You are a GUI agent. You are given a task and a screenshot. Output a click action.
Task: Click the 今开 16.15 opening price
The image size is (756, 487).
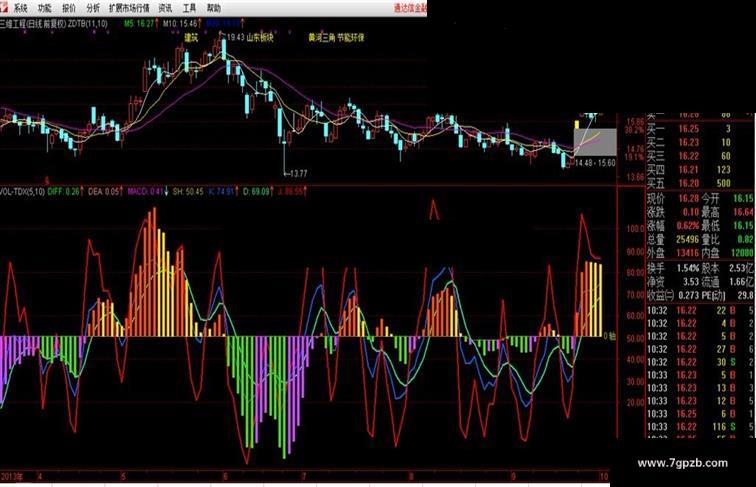pos(729,199)
